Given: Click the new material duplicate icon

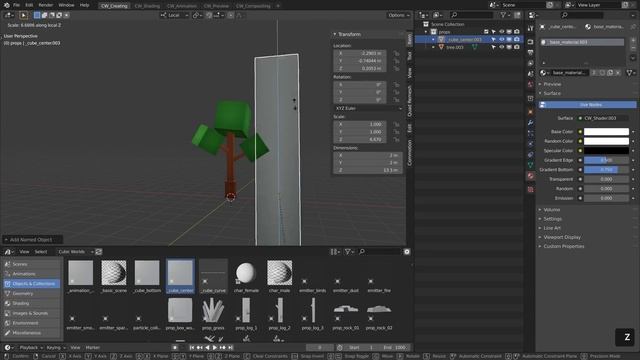Looking at the screenshot, I should point(610,73).
